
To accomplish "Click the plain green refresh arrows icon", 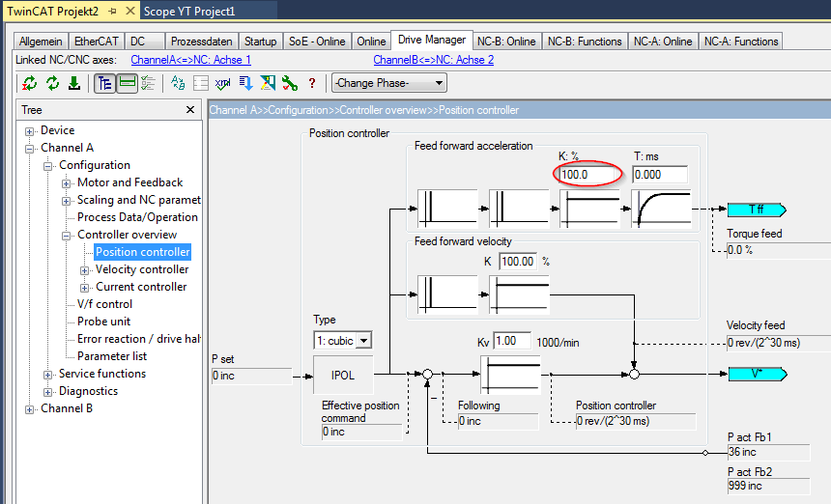I will [52, 83].
